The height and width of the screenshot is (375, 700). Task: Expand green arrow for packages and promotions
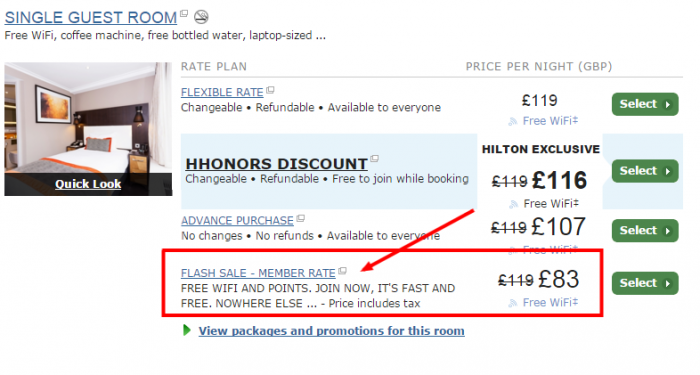pyautogui.click(x=187, y=330)
